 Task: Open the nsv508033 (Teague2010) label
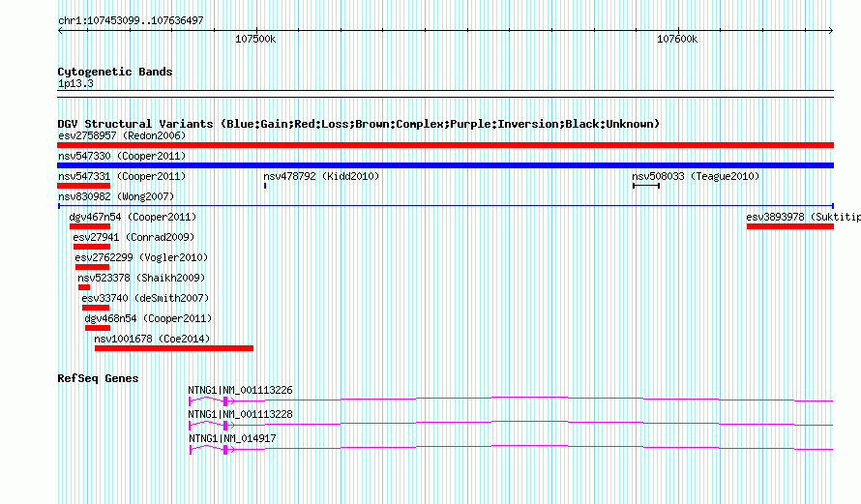pyautogui.click(x=696, y=176)
